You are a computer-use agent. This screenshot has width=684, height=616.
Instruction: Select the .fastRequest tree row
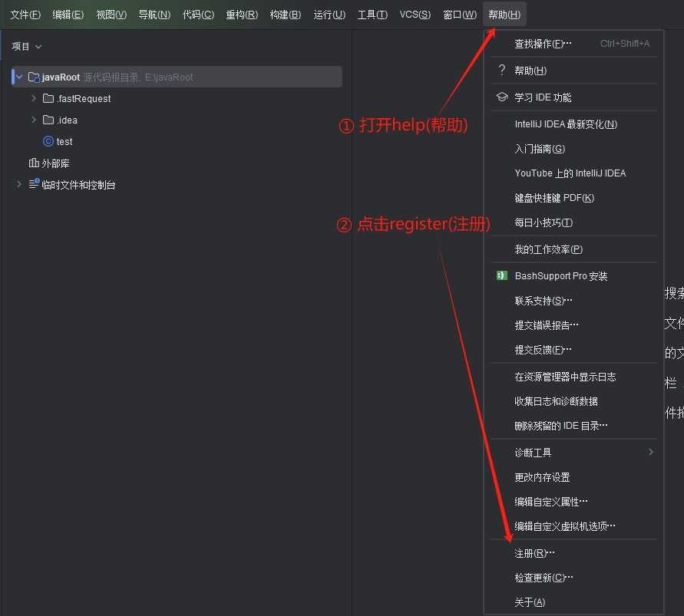(x=177, y=98)
